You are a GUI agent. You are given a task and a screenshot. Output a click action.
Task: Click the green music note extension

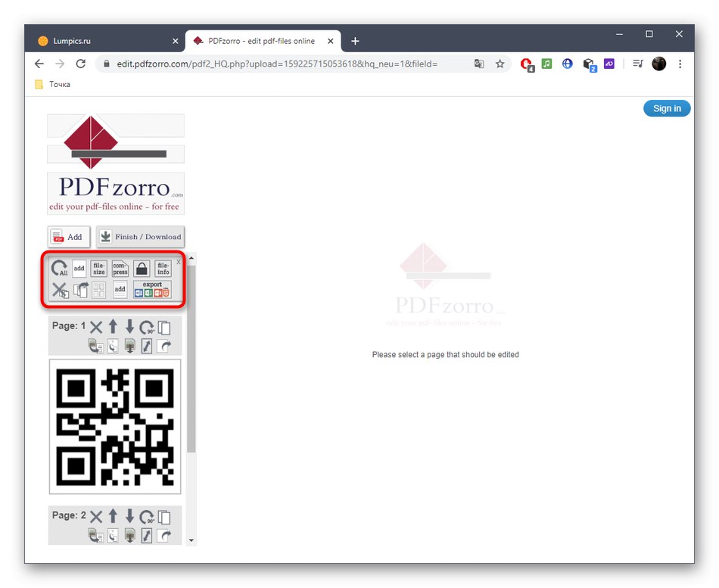coord(546,64)
